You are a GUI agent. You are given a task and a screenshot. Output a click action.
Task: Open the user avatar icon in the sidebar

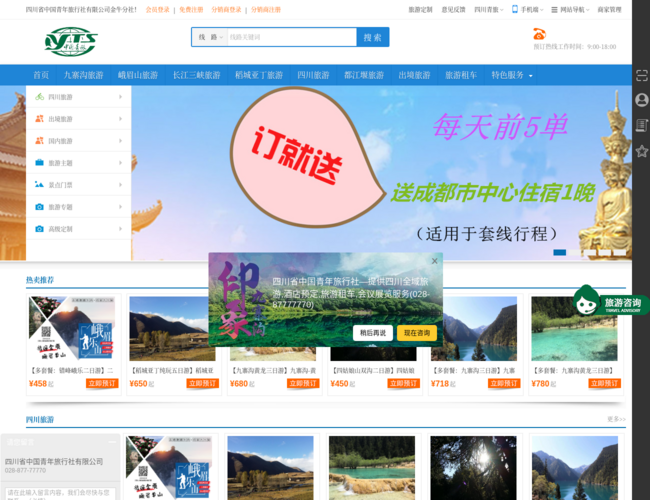tap(641, 100)
